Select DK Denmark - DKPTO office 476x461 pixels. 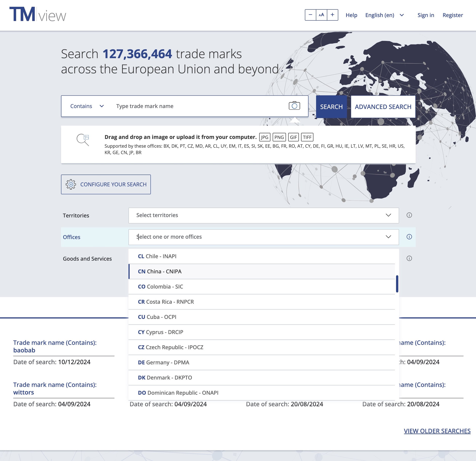click(262, 378)
